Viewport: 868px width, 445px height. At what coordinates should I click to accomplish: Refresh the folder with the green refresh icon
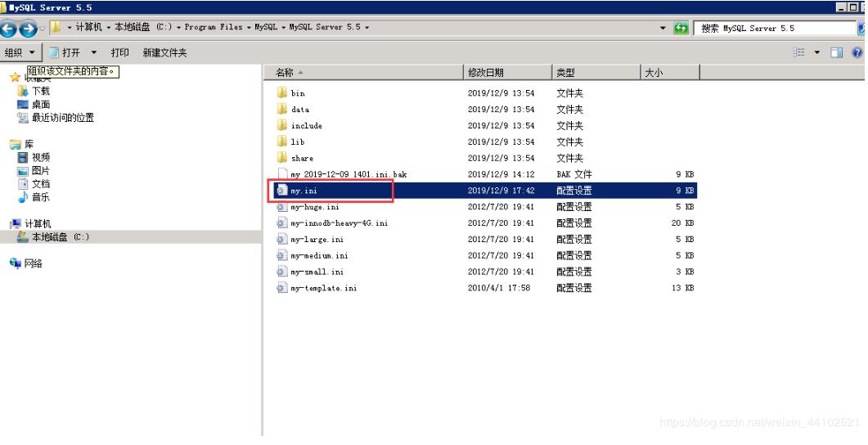[x=681, y=28]
